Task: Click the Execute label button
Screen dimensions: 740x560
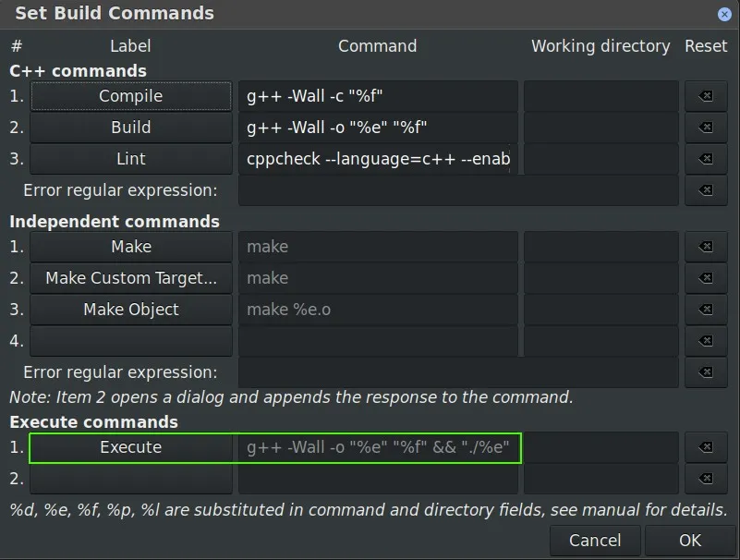Action: pos(131,447)
